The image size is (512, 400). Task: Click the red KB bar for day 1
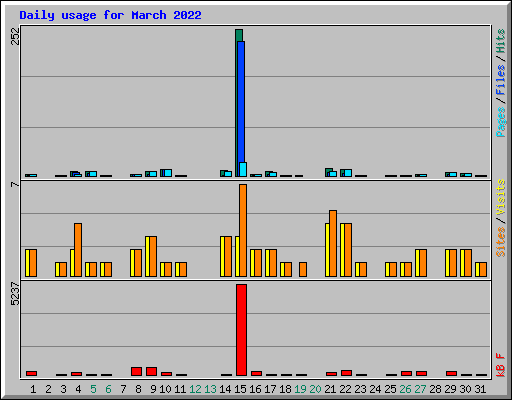pyautogui.click(x=31, y=373)
